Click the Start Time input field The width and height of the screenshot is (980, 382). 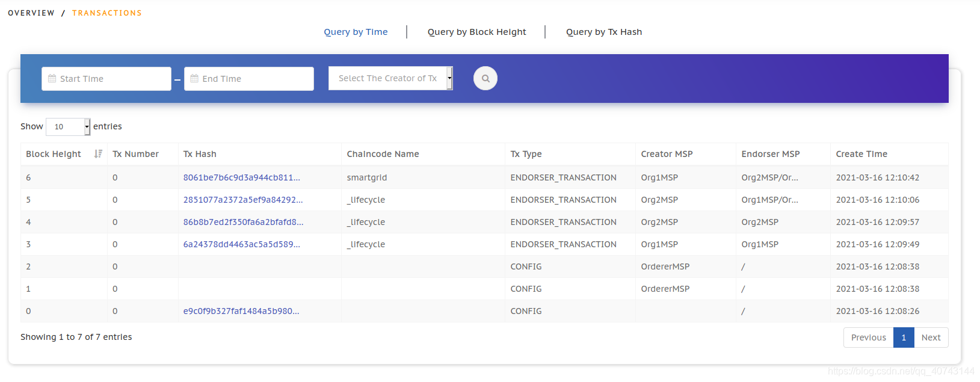tap(106, 79)
